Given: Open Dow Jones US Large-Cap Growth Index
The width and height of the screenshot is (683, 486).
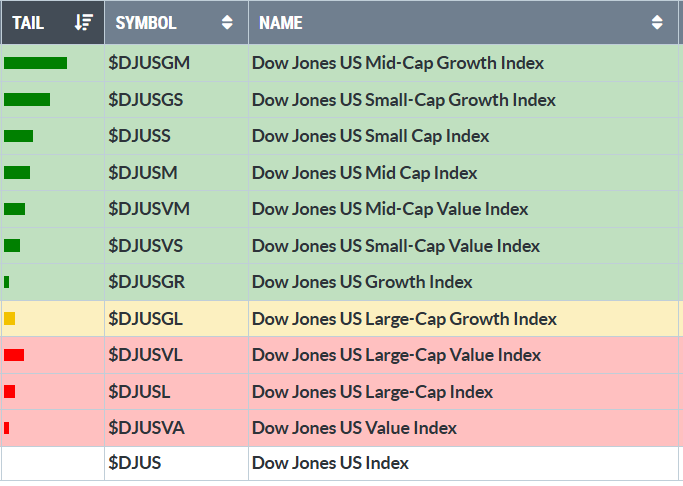Looking at the screenshot, I should pos(404,319).
